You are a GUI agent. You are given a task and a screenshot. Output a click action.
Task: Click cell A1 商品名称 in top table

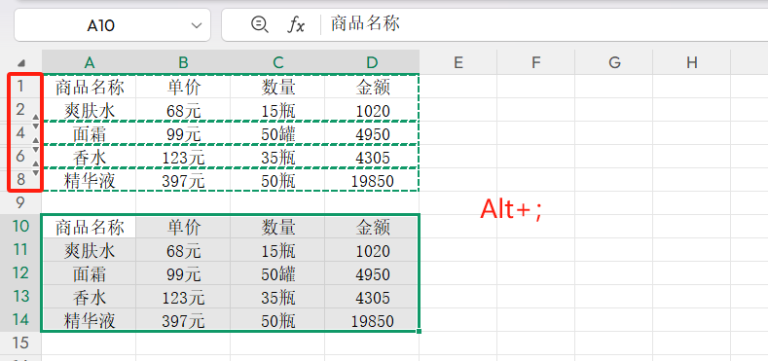pos(89,86)
